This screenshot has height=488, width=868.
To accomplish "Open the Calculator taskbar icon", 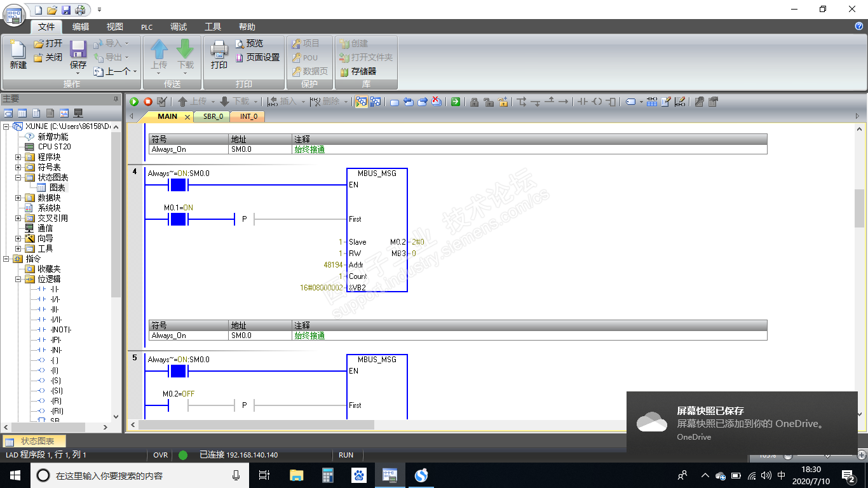I will (328, 475).
